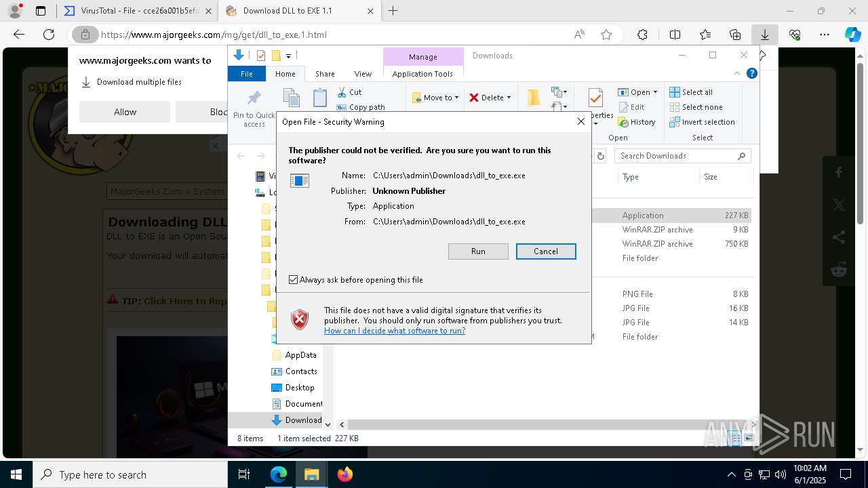Click the Copy icon in ribbon
The height and width of the screenshot is (488, 868).
[x=292, y=98]
